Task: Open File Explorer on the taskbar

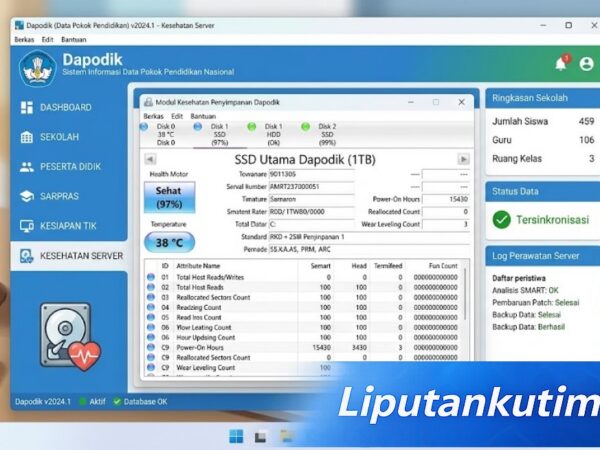Action: (286, 436)
